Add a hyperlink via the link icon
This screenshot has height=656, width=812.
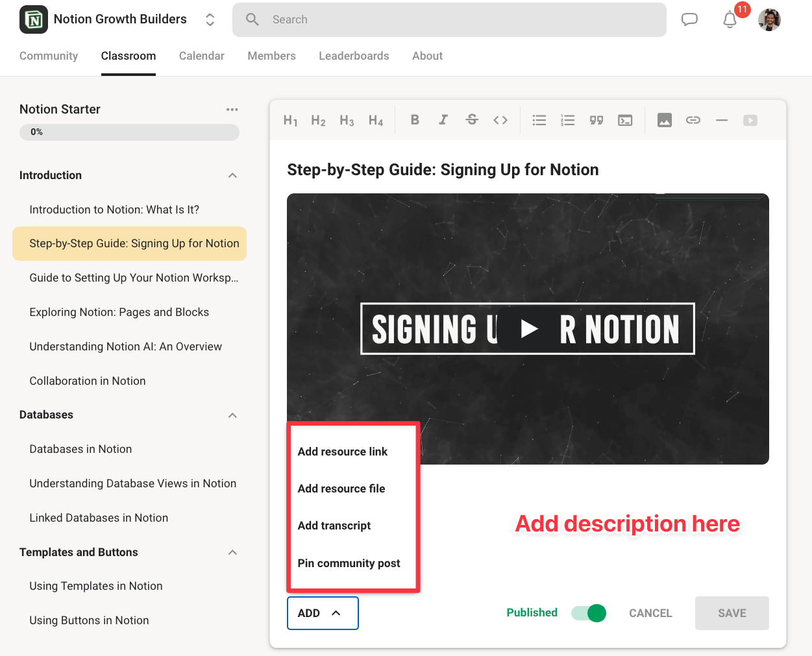pyautogui.click(x=693, y=120)
